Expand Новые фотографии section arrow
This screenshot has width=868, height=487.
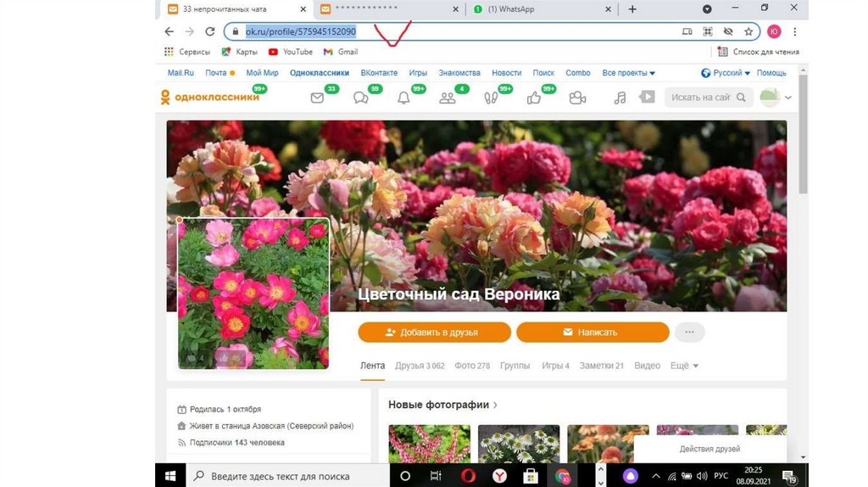(495, 405)
